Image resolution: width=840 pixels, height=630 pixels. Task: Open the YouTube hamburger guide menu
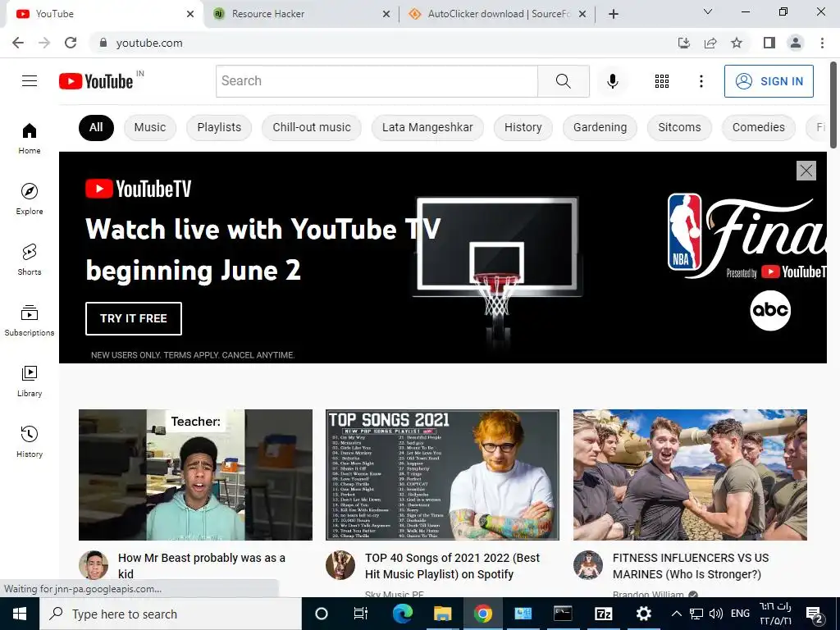pos(30,81)
